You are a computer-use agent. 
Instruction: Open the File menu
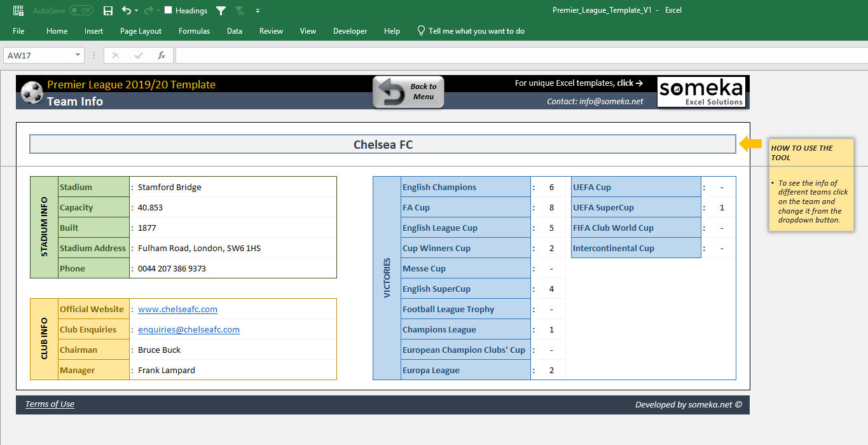click(x=18, y=31)
